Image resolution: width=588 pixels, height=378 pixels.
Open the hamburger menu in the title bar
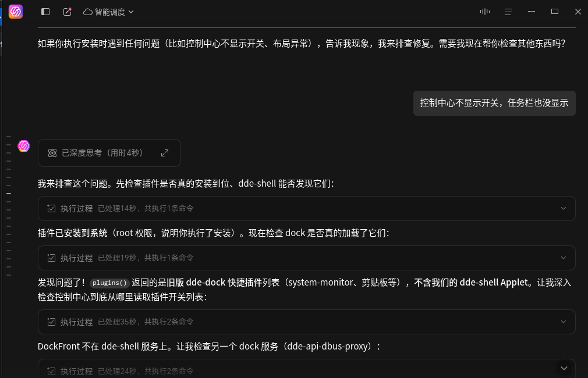click(x=508, y=12)
